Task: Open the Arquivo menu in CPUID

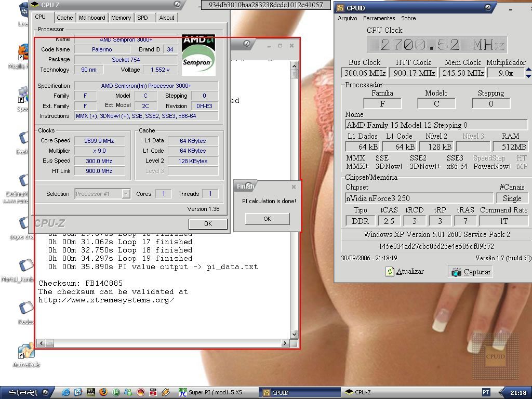Action: pyautogui.click(x=348, y=18)
